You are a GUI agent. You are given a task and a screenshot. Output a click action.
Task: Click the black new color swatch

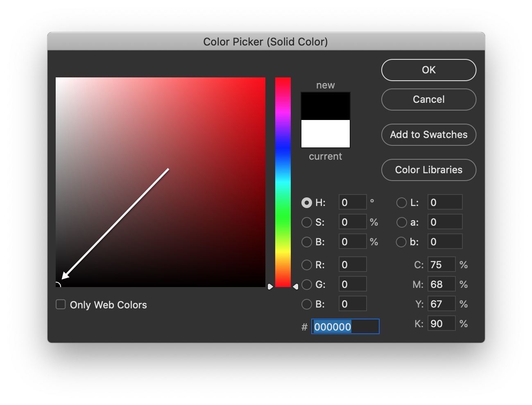[x=325, y=106]
